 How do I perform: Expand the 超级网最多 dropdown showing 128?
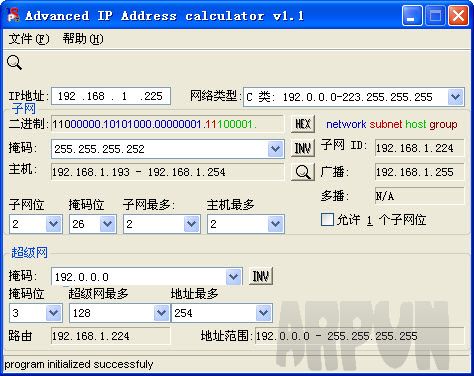[162, 313]
